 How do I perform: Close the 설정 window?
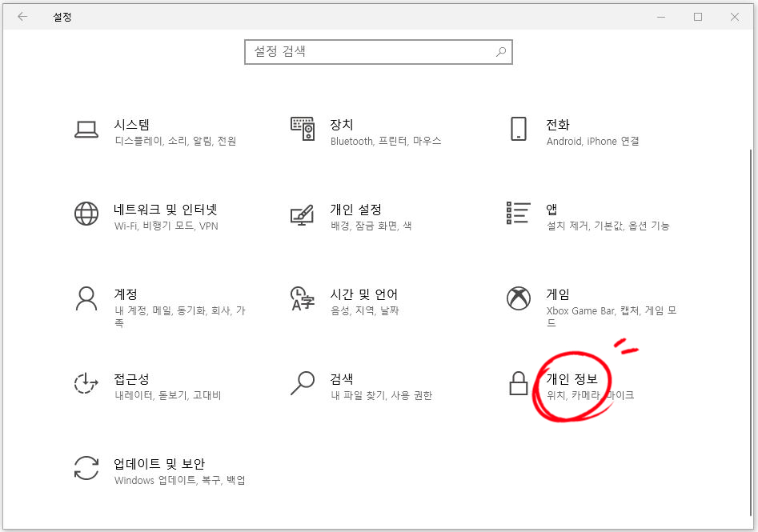click(735, 17)
